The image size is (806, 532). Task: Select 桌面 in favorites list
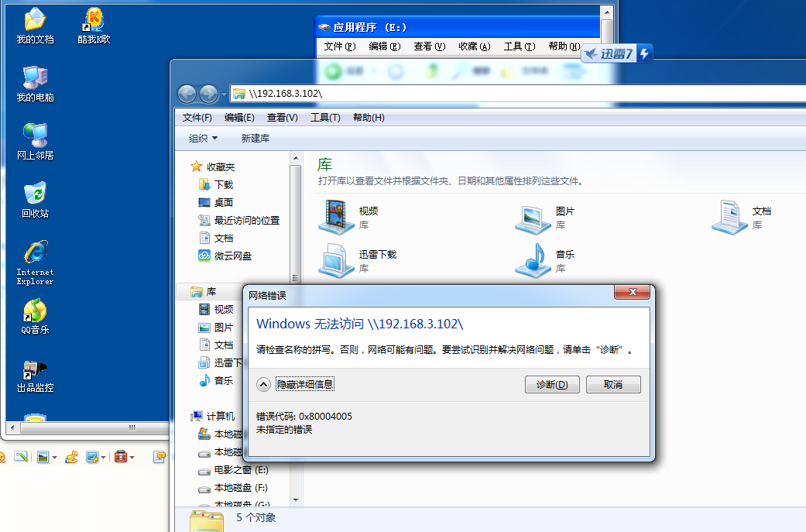216,203
